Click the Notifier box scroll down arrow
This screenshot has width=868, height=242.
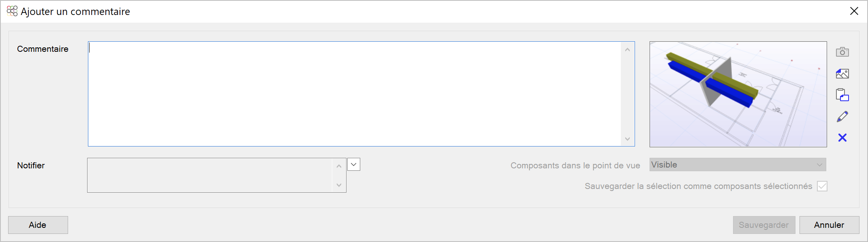(339, 185)
